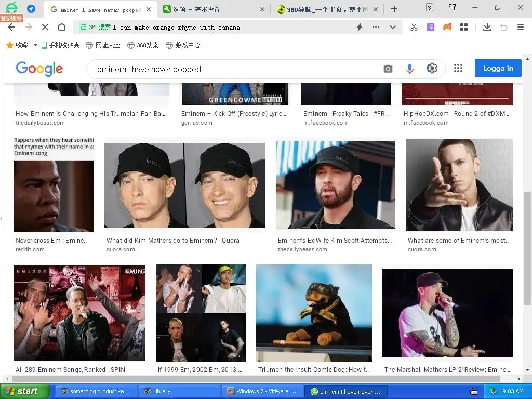The height and width of the screenshot is (399, 532).
Task: Open the orange game controller icon
Action: [x=447, y=27]
